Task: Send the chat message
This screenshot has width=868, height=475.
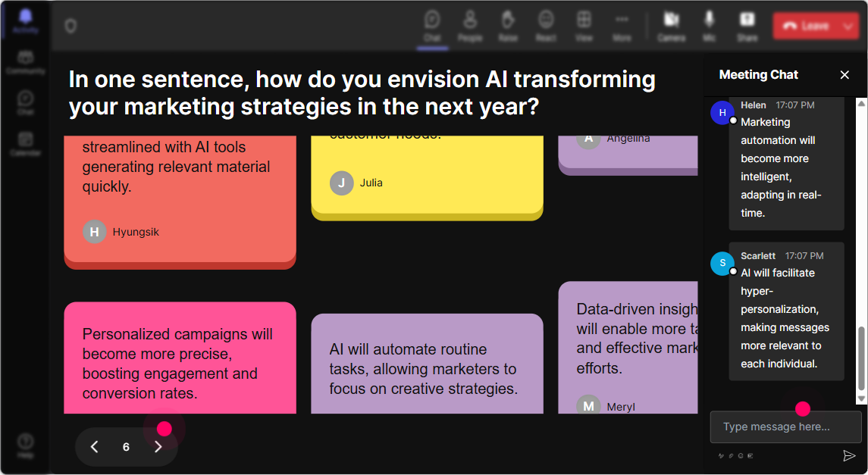Action: tap(848, 455)
